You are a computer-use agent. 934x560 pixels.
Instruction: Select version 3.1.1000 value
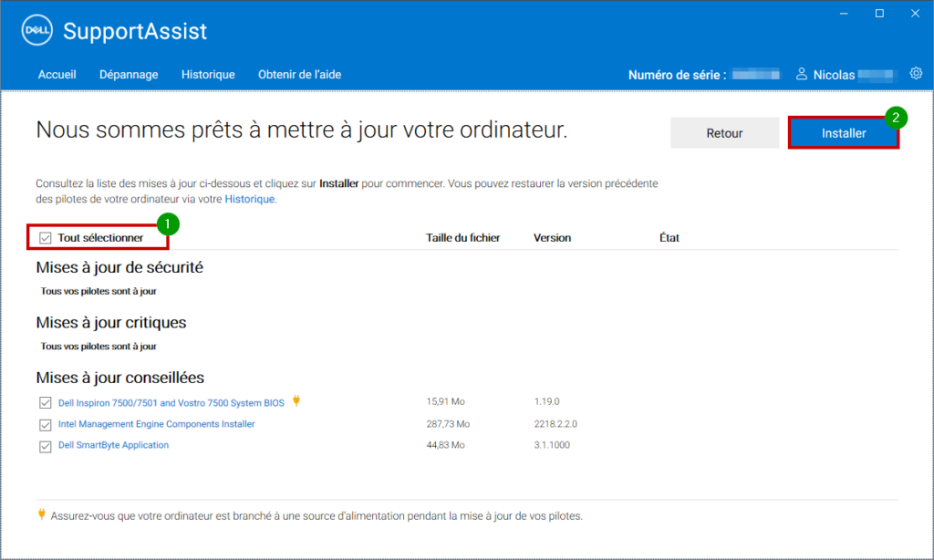tap(552, 445)
